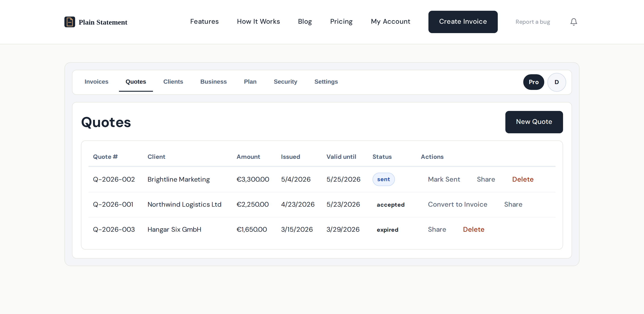Image resolution: width=644 pixels, height=314 pixels.
Task: Click the expired status label
Action: [388, 230]
